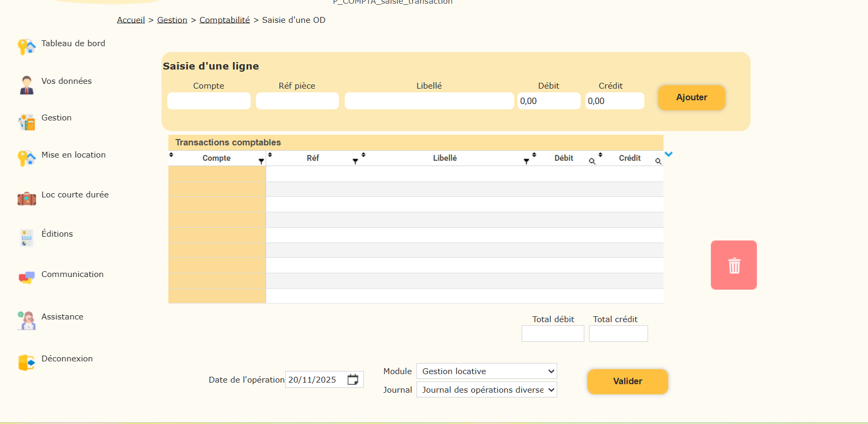The image size is (868, 424).
Task: Go to the Éditions menu
Action: [57, 234]
